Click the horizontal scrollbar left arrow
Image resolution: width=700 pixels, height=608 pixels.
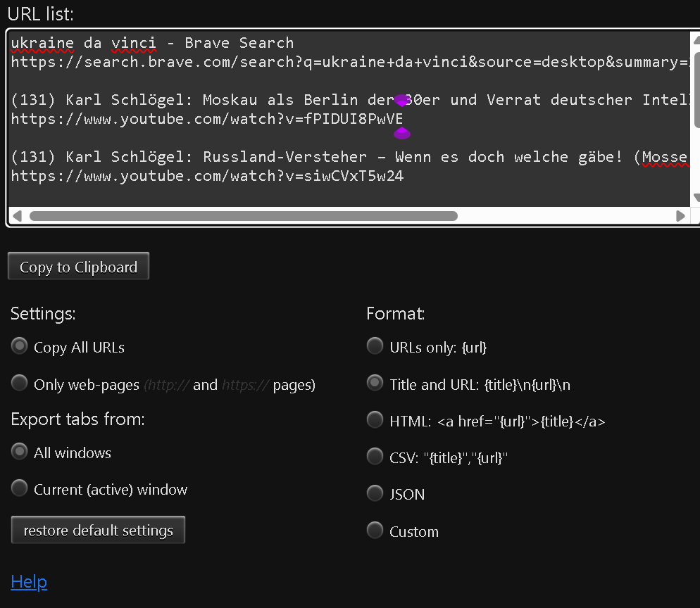pyautogui.click(x=17, y=216)
